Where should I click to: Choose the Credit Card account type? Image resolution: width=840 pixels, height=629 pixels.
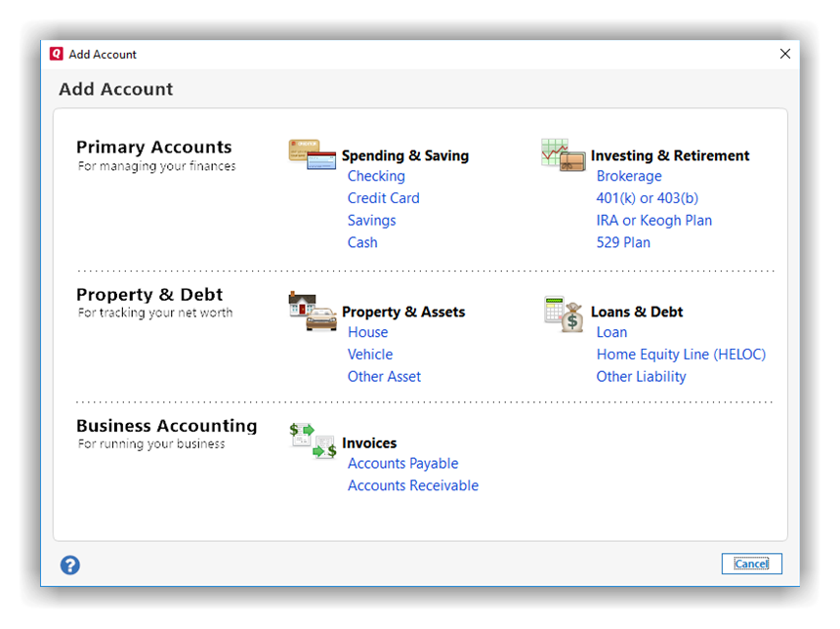(x=383, y=198)
